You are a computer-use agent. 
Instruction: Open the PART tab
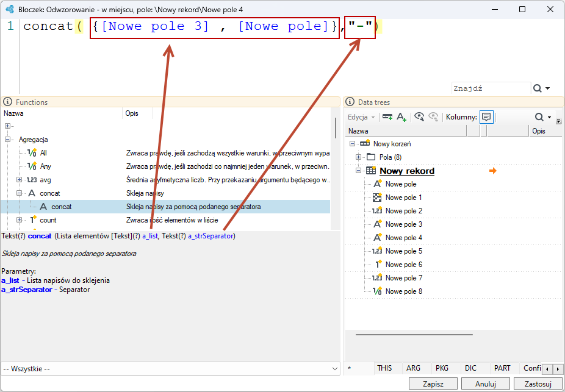pos(502,368)
